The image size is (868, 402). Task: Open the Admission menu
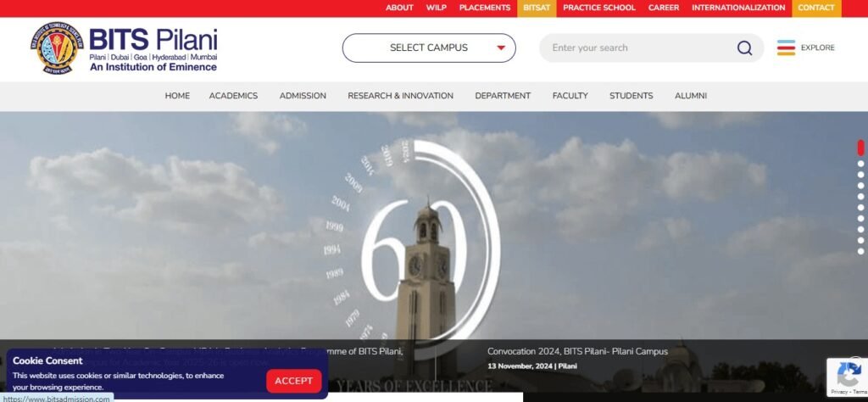[x=303, y=96]
